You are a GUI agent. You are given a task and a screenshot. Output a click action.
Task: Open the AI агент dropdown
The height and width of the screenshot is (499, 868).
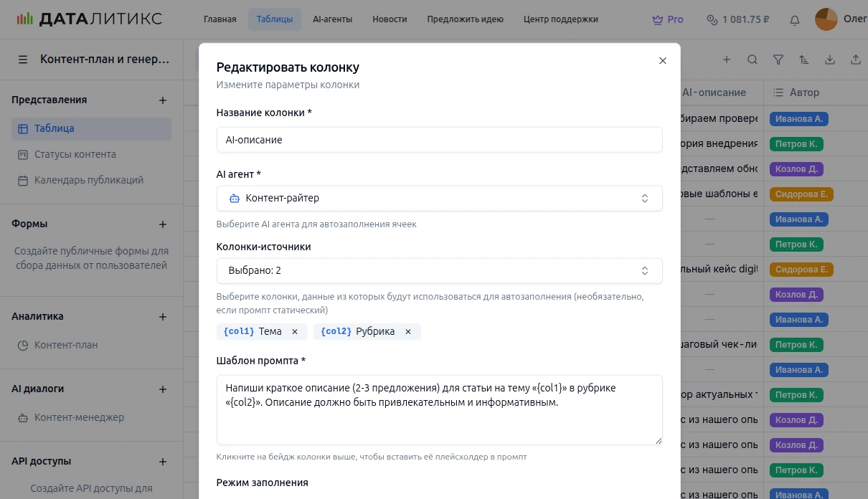(x=439, y=198)
